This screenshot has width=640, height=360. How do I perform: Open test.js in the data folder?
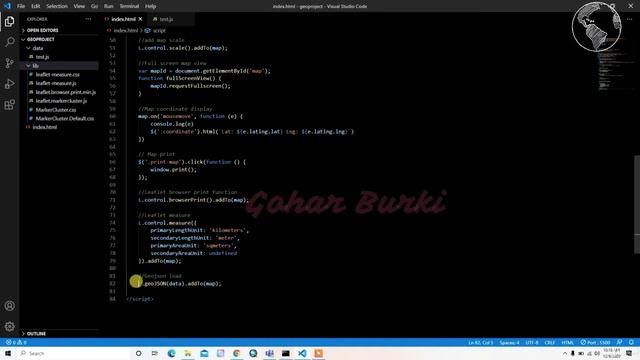42,57
